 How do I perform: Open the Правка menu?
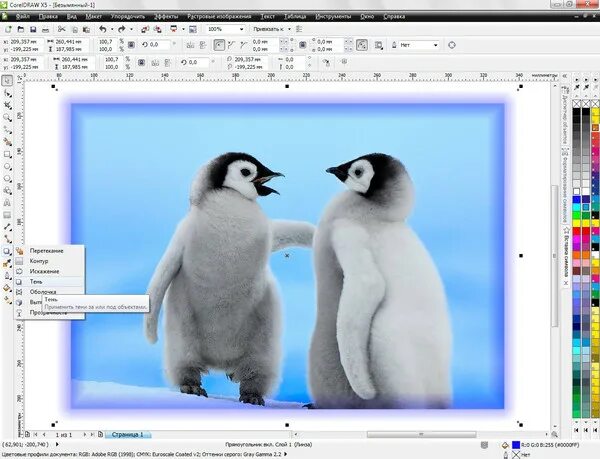(x=48, y=16)
